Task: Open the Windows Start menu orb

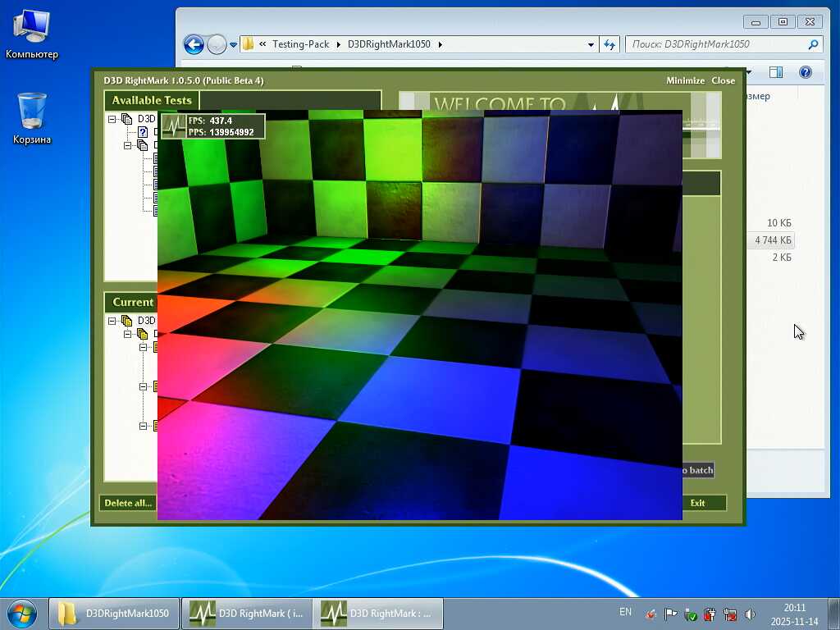Action: click(x=22, y=613)
